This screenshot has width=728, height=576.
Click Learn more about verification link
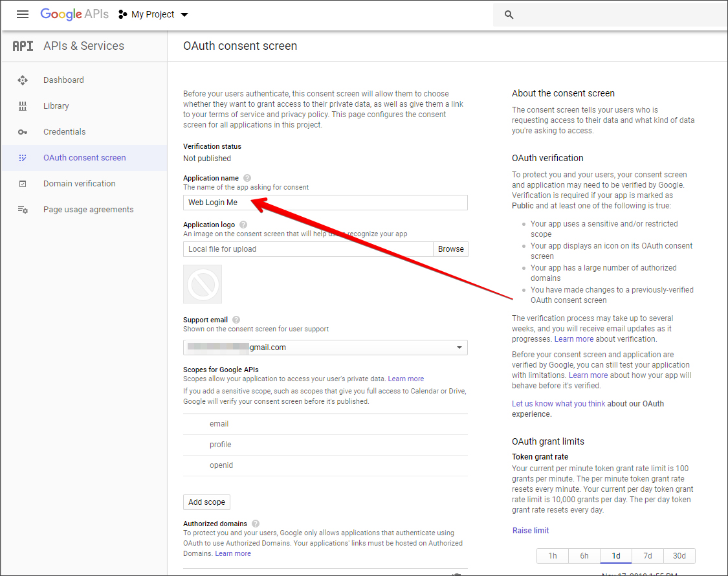[x=574, y=339]
